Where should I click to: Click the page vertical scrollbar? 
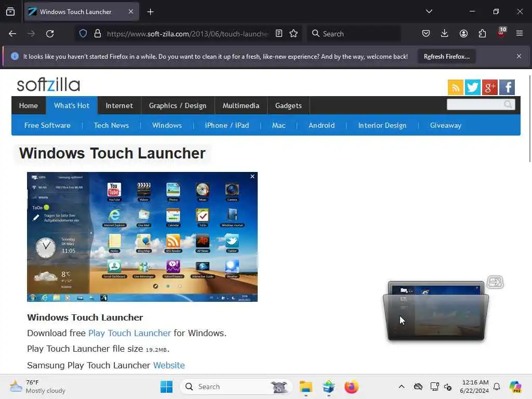pos(529,119)
